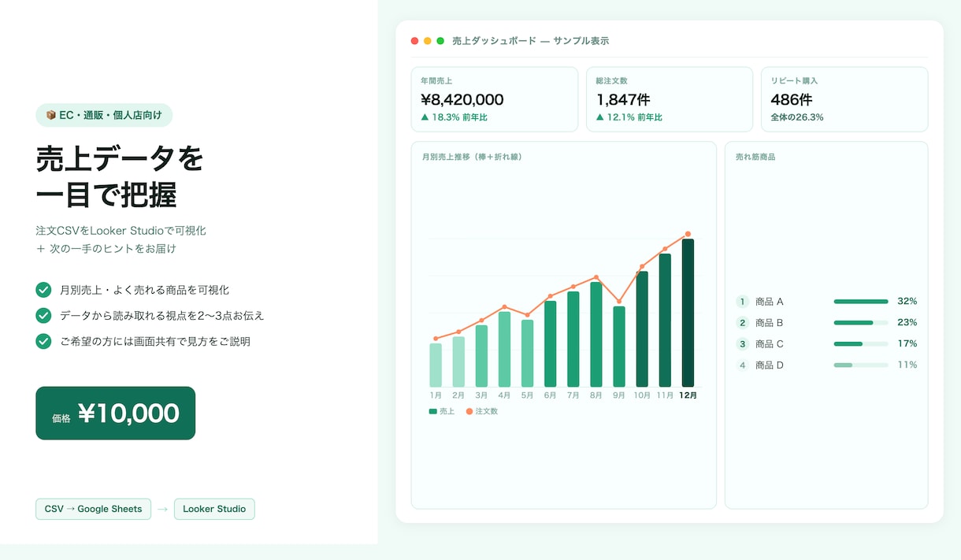Click the 32% value for 商品 A

(x=907, y=302)
